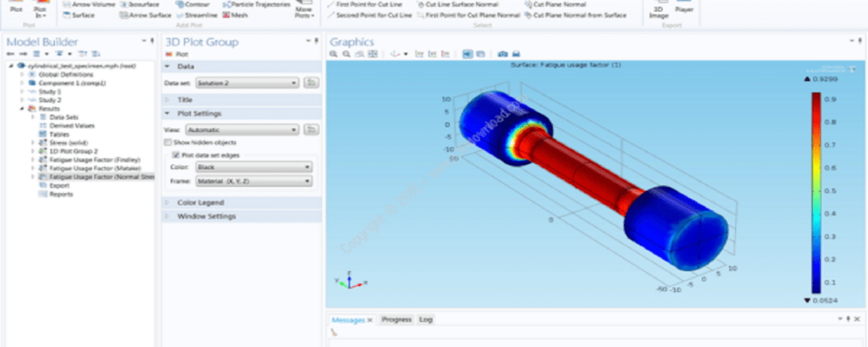The width and height of the screenshot is (868, 347).
Task: Switch to the Progress tab
Action: click(396, 320)
